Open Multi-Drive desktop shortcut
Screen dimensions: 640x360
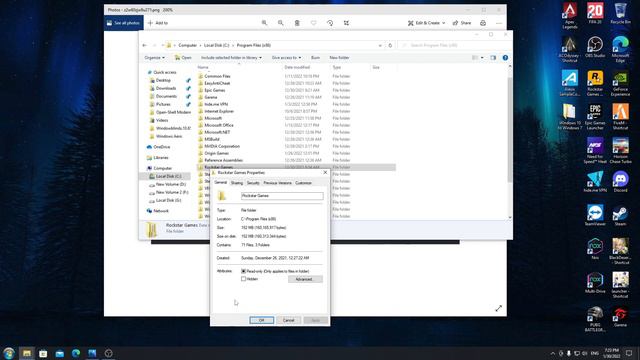pos(595,283)
